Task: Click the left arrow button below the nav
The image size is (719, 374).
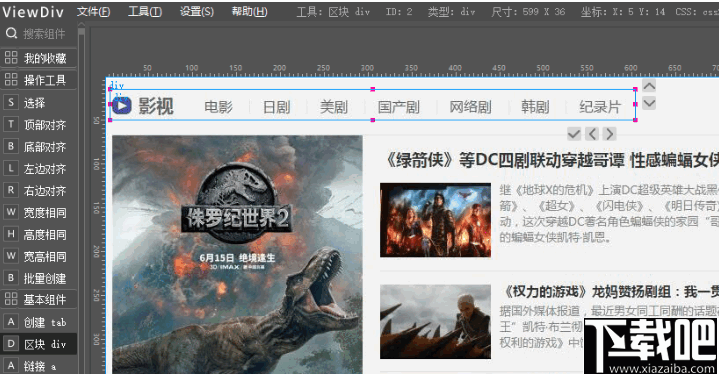Action: 592,134
